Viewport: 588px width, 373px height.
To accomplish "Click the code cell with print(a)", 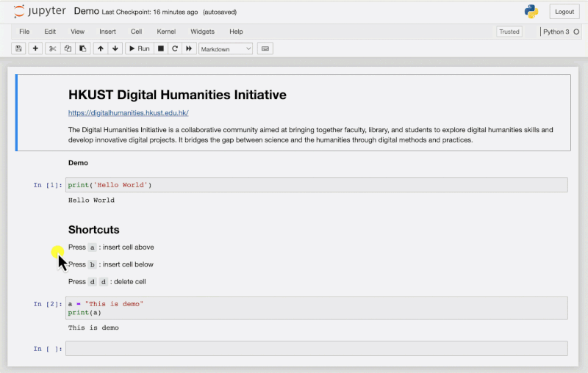I will (x=317, y=308).
